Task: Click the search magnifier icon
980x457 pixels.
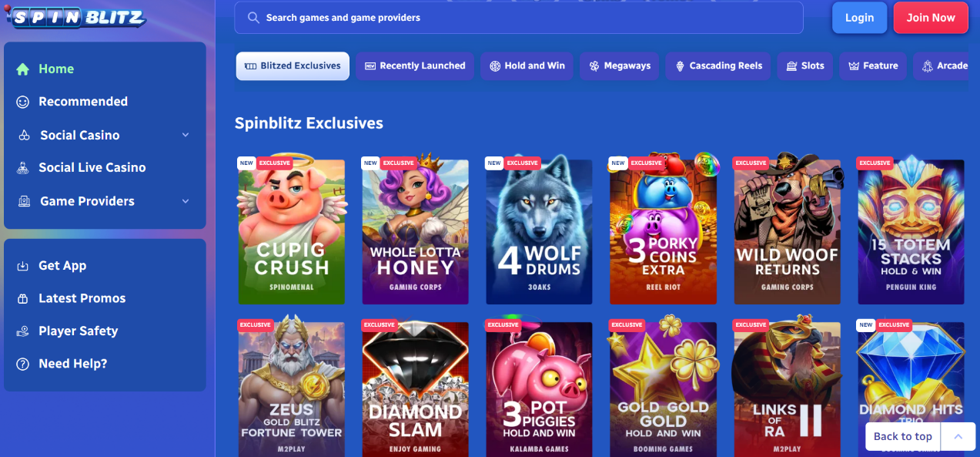Action: tap(253, 18)
